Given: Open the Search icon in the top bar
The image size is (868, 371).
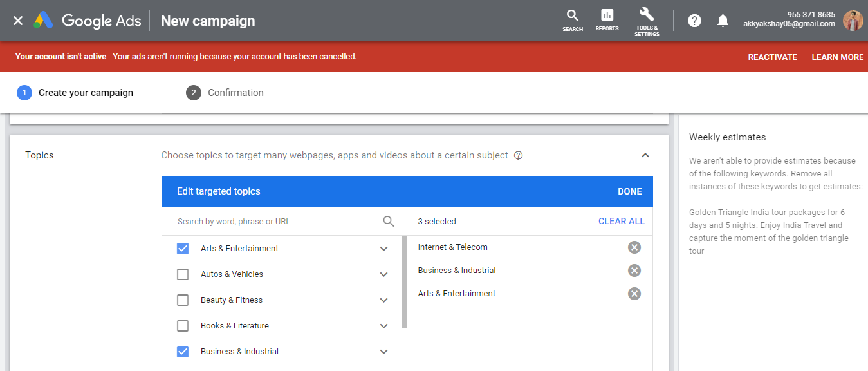Looking at the screenshot, I should tap(572, 16).
